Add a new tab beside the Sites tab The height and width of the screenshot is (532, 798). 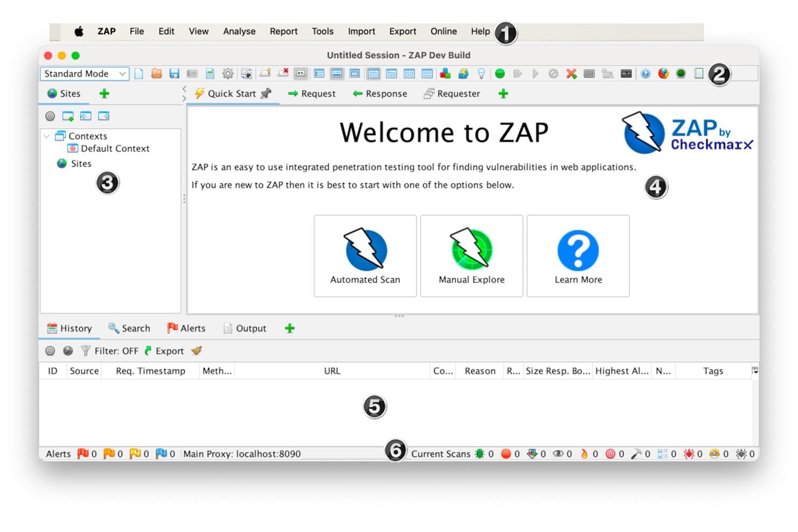105,94
